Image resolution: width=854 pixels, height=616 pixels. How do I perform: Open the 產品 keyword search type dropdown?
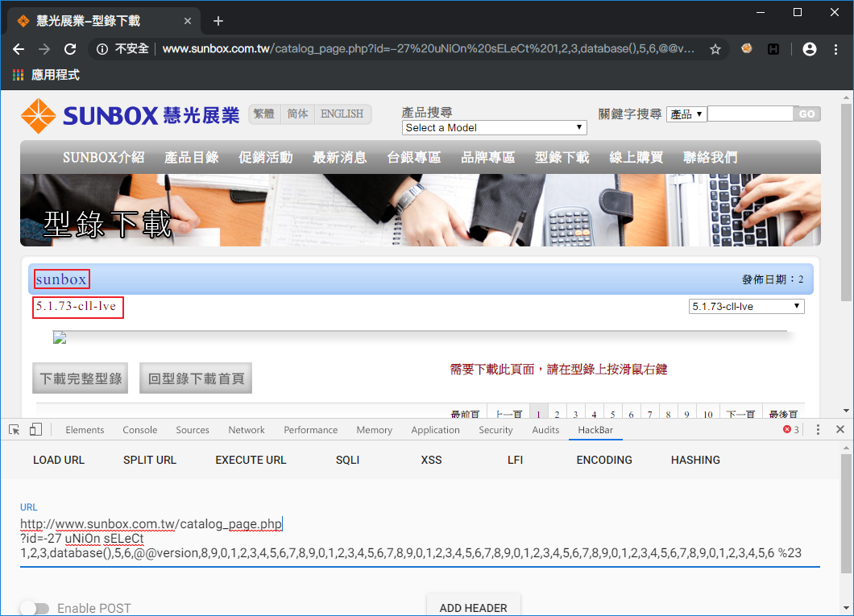tap(686, 114)
